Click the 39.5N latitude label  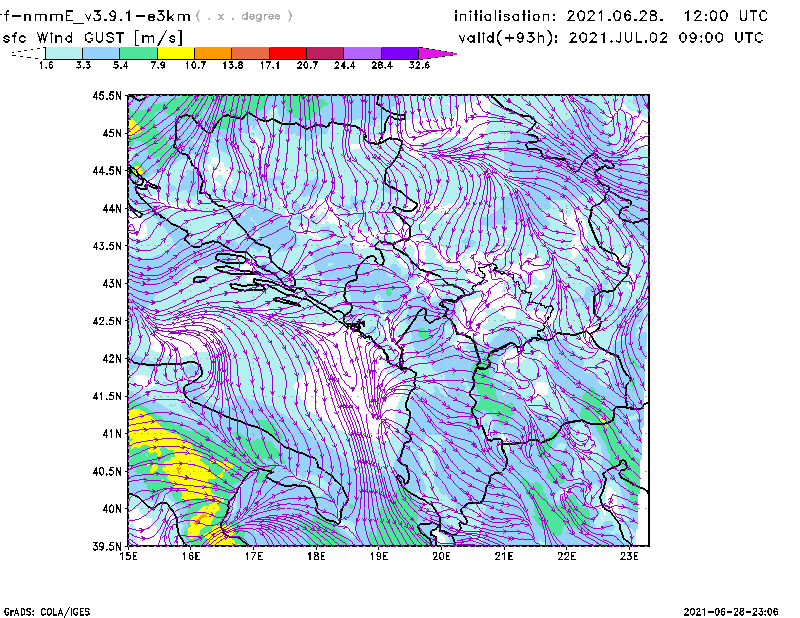[x=107, y=547]
